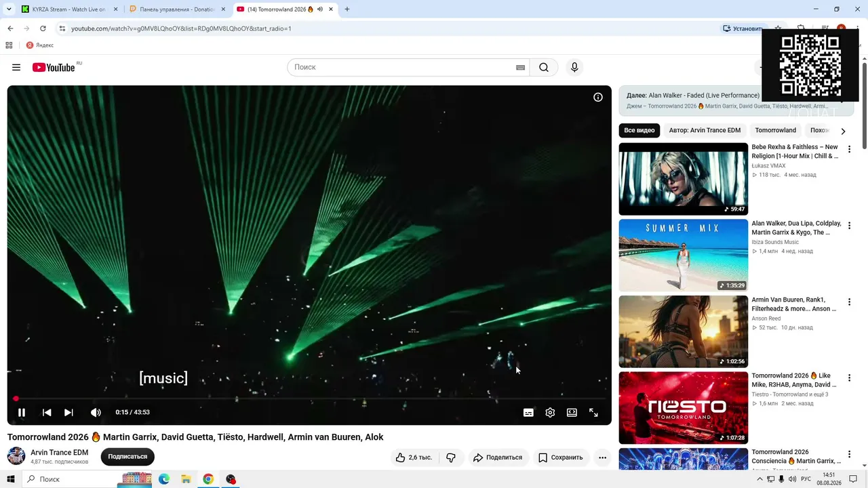Click the magnifier search button
The width and height of the screenshot is (868, 488).
[x=544, y=67]
